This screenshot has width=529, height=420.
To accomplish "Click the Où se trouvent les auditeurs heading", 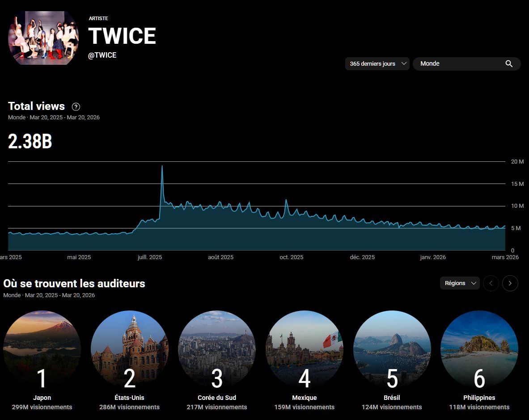I will [74, 283].
